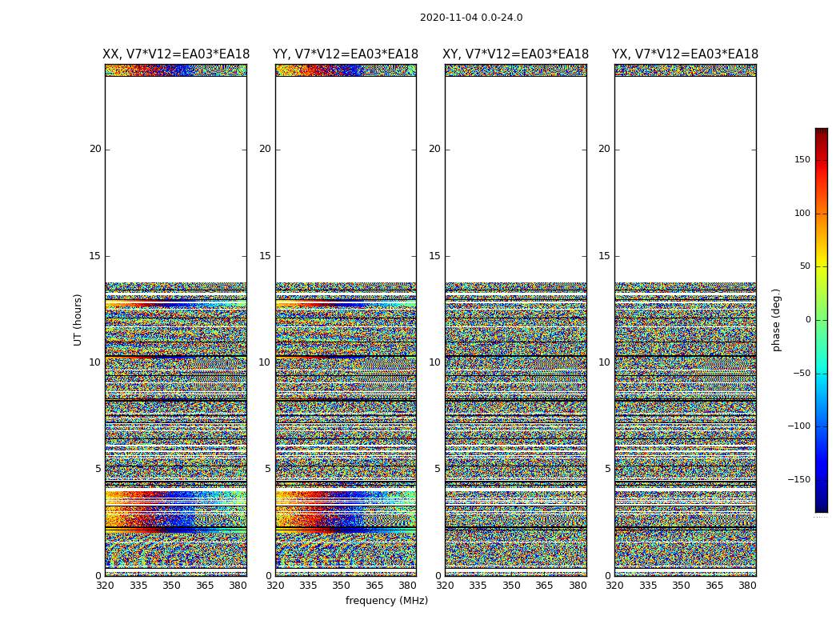Click the 380 tick label under YX panel

coord(747,586)
